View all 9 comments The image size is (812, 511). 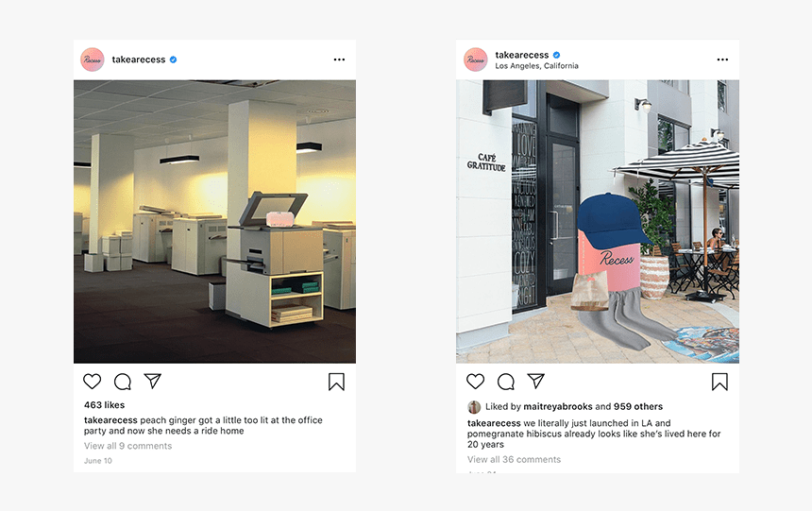tap(127, 446)
